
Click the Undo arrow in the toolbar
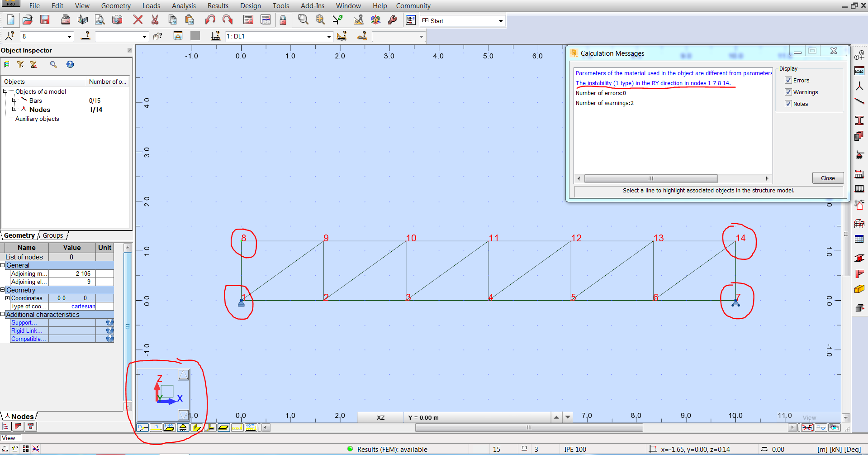[x=209, y=19]
